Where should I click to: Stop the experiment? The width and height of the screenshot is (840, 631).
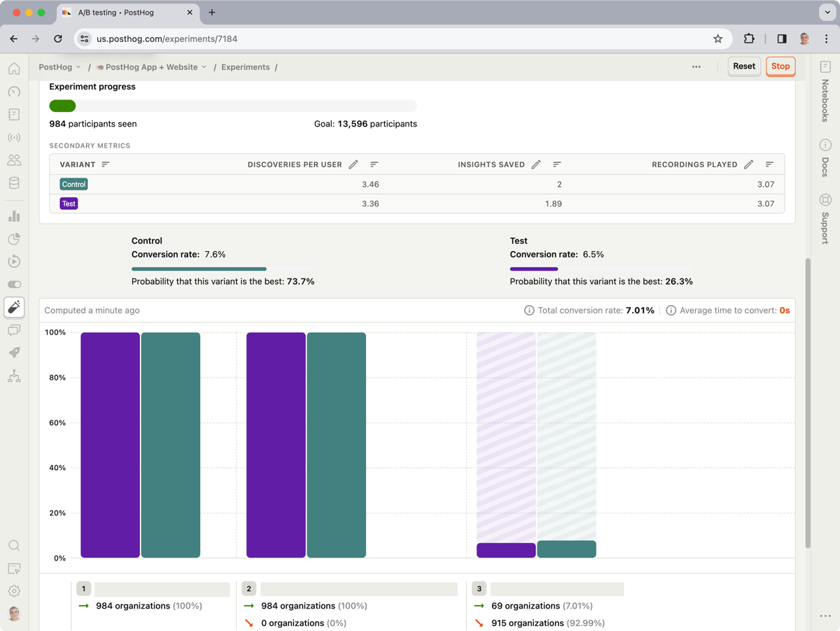coord(780,66)
